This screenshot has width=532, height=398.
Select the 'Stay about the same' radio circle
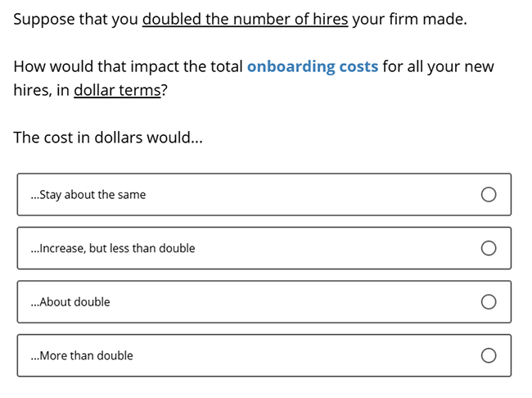tap(489, 195)
